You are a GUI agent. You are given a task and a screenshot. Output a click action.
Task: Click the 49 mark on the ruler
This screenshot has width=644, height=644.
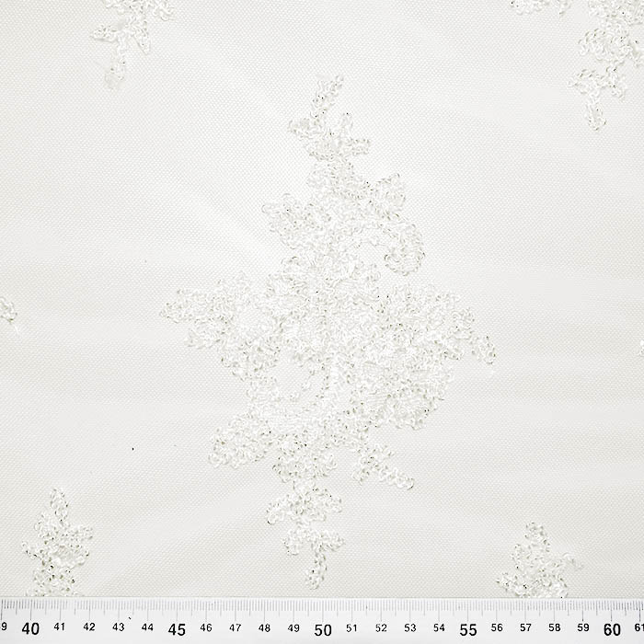pos(293,627)
